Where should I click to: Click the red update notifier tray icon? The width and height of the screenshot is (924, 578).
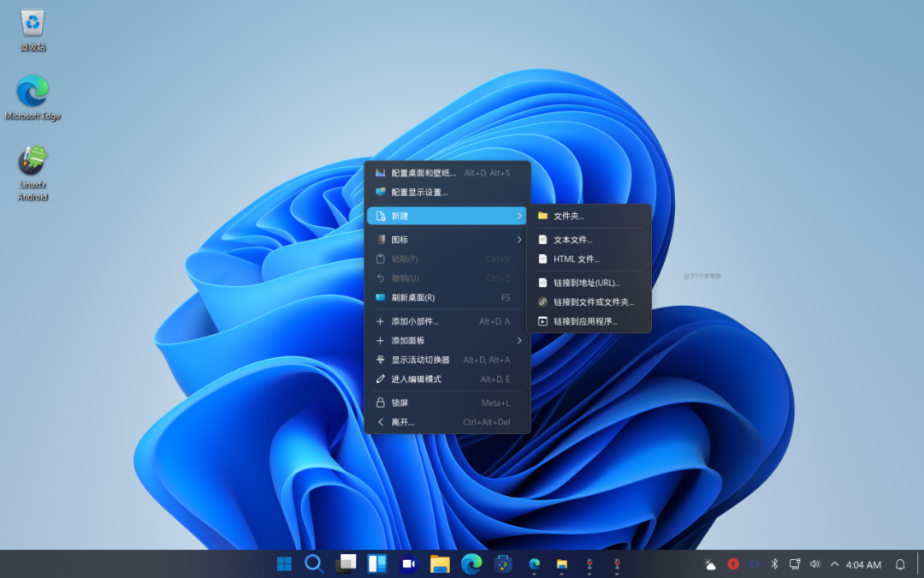point(733,564)
